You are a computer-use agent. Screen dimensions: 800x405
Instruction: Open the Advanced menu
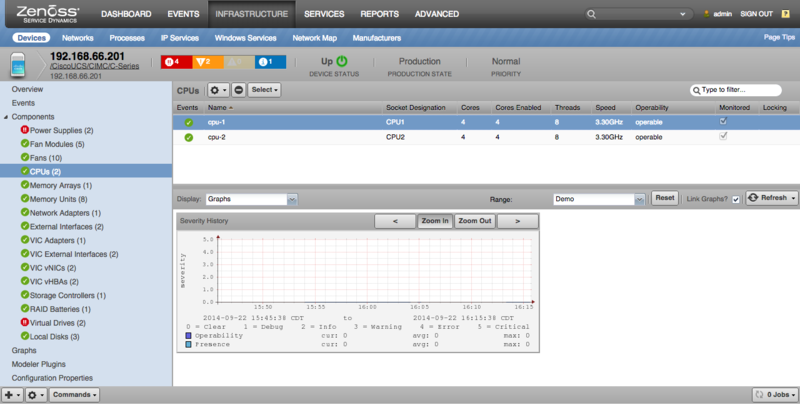(x=437, y=14)
